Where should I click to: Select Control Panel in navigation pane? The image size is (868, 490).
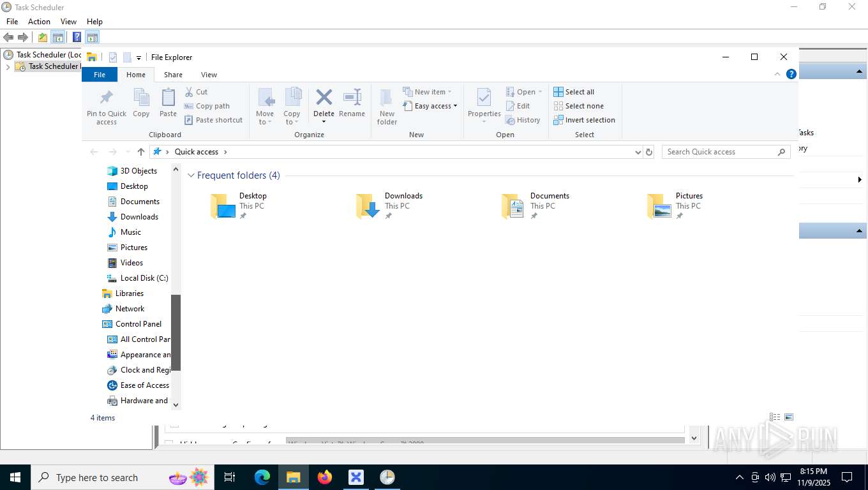pyautogui.click(x=132, y=324)
